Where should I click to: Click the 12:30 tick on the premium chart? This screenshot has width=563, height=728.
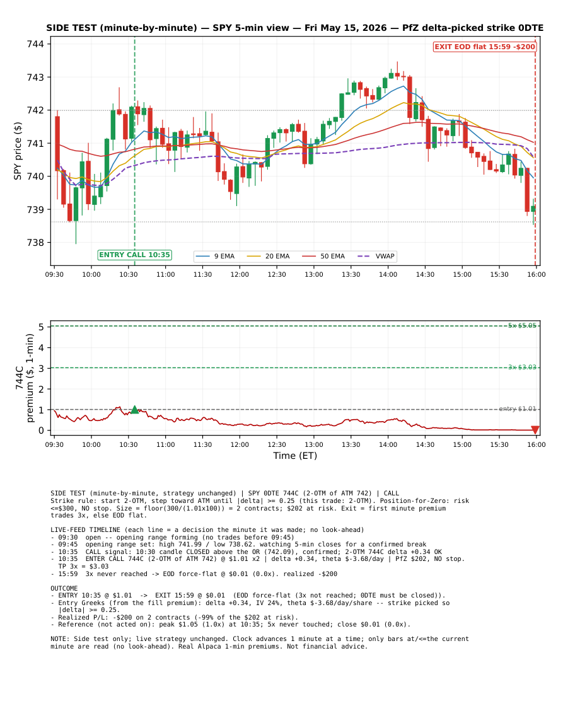tap(277, 445)
